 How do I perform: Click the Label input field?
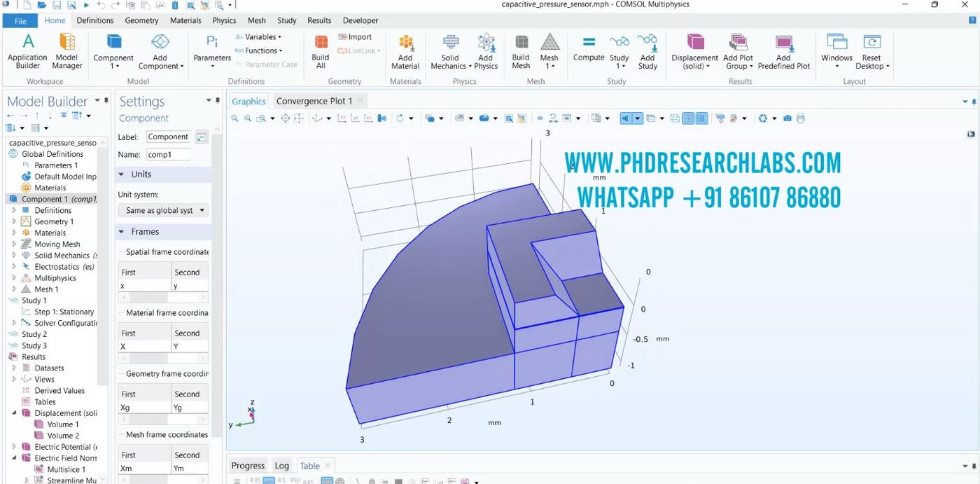[168, 137]
